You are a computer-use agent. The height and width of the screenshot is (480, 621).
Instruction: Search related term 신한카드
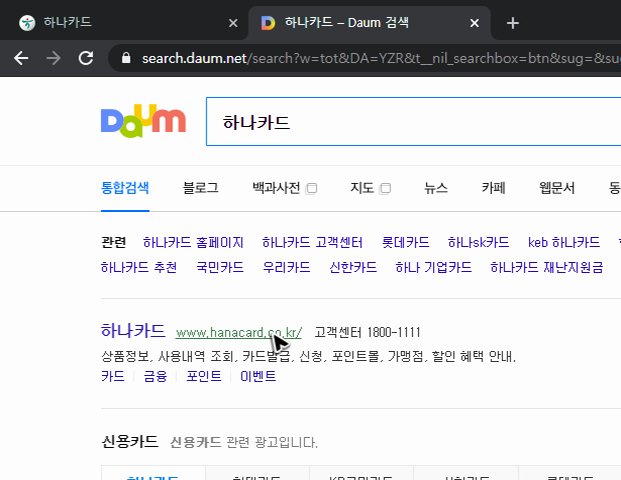pyautogui.click(x=353, y=267)
